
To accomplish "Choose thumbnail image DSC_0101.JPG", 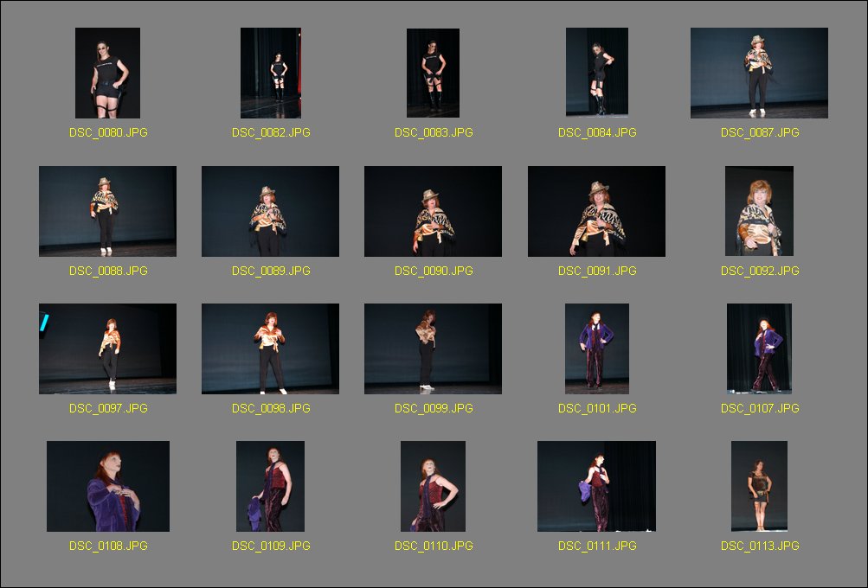I will tap(597, 348).
